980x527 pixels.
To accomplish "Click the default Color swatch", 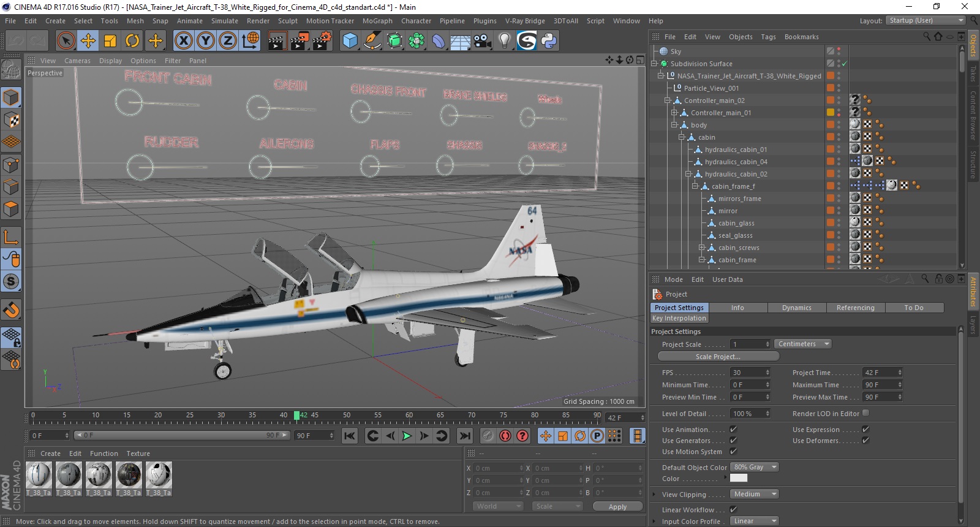I will [x=739, y=478].
